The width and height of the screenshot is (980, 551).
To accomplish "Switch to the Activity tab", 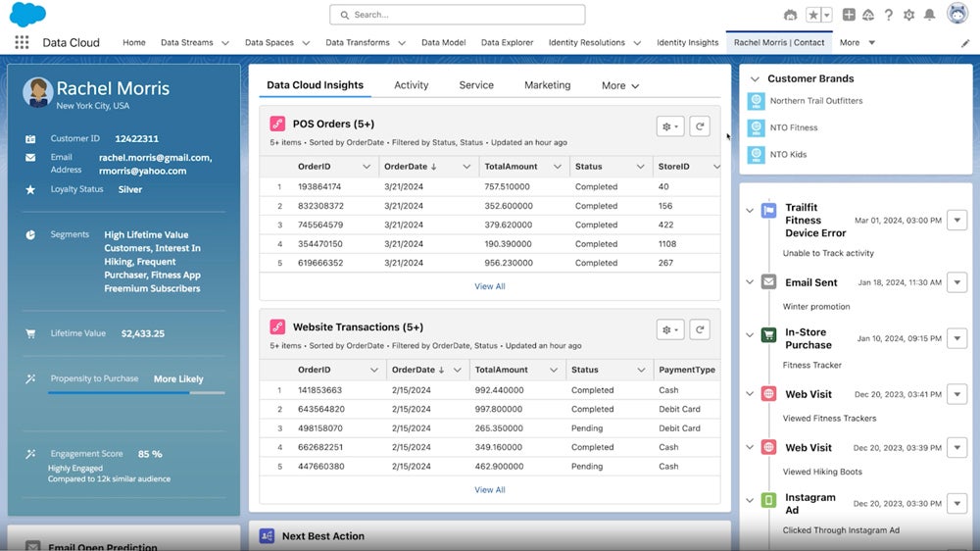I will (412, 85).
